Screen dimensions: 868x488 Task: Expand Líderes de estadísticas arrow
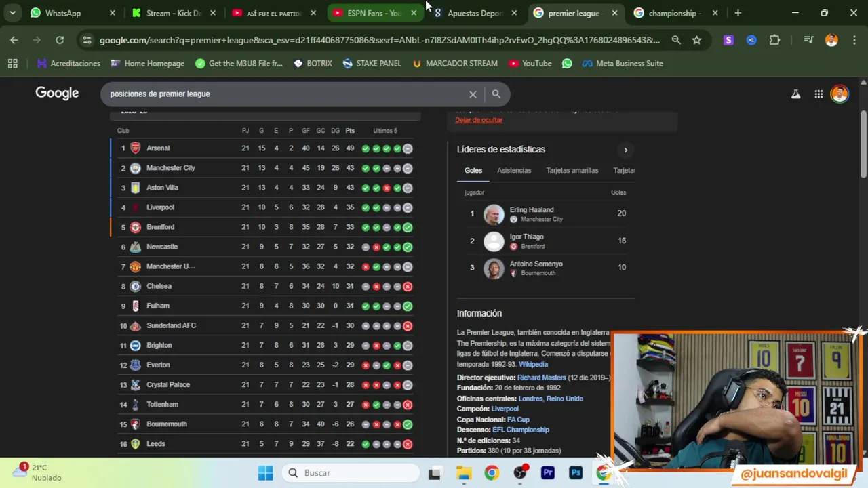(x=625, y=150)
